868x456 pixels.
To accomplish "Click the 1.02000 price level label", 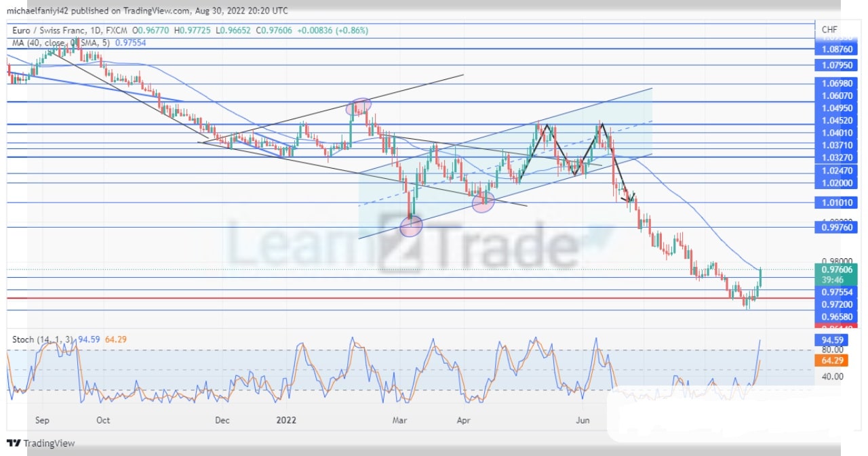I will [x=835, y=183].
